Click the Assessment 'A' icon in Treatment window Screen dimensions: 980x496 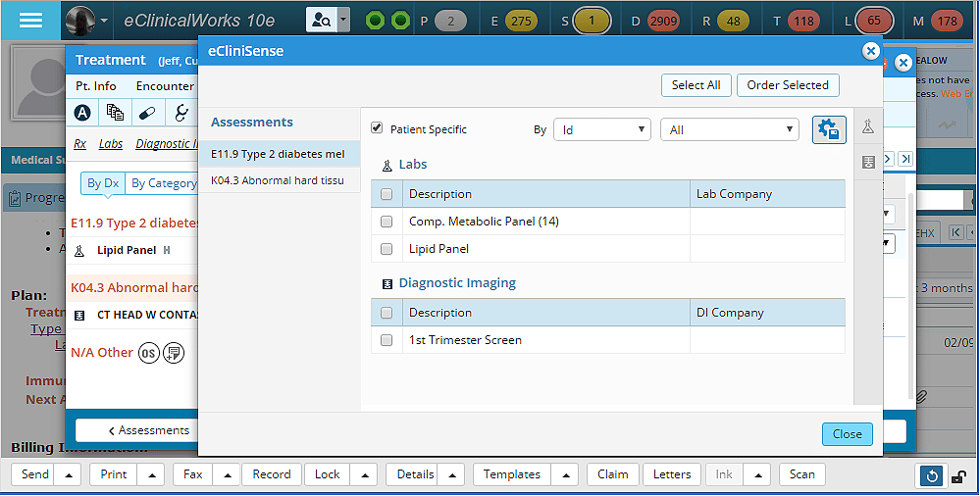coord(82,113)
